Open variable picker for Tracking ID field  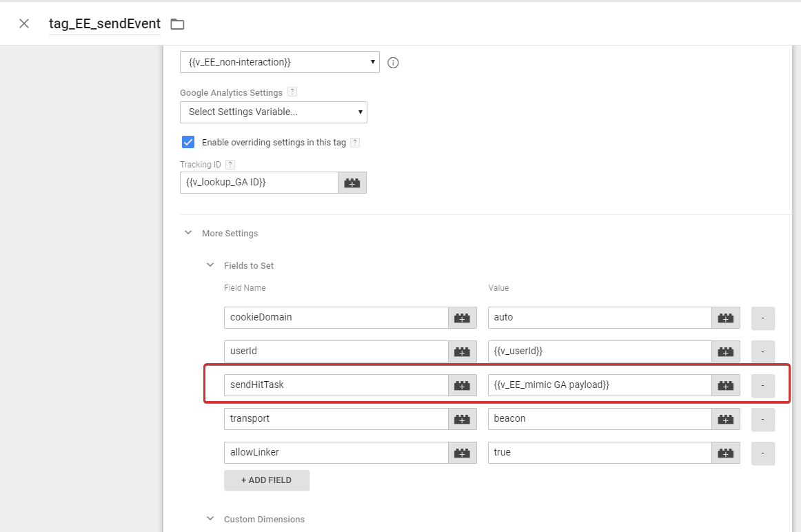pos(352,182)
